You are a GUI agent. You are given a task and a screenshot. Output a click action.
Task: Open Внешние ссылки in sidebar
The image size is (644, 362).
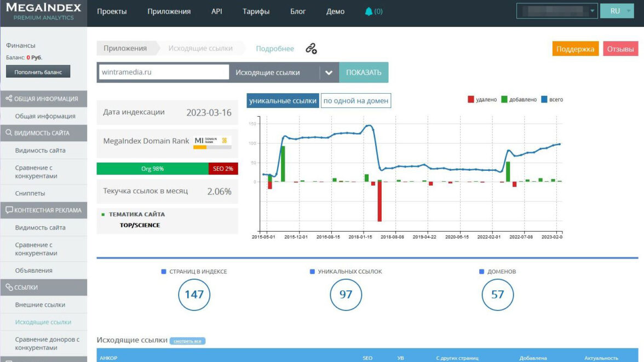tap(40, 305)
